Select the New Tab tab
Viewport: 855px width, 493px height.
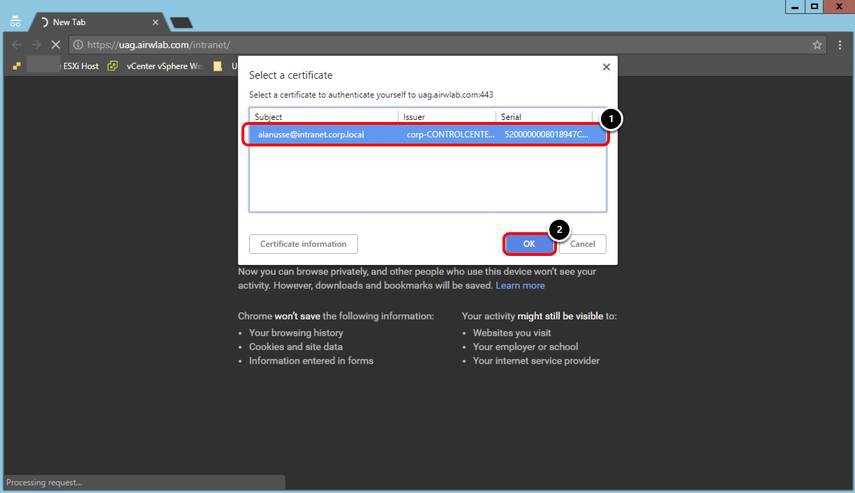[x=98, y=22]
